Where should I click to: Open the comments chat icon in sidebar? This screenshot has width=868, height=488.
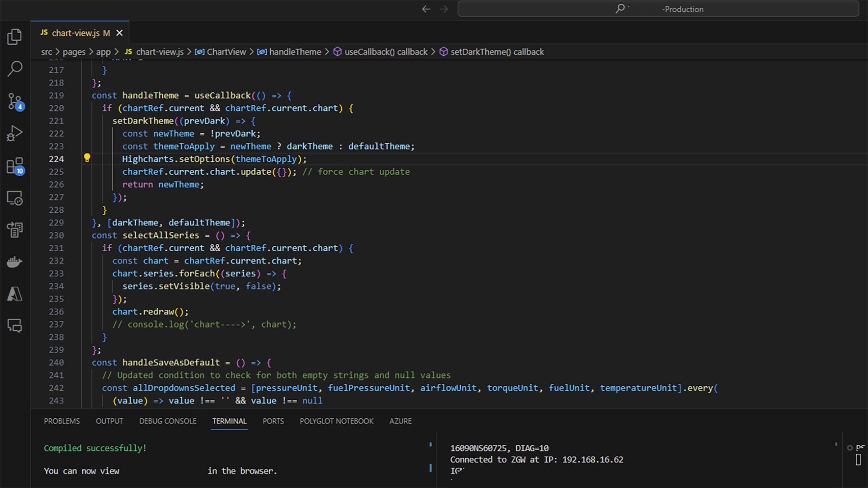15,326
